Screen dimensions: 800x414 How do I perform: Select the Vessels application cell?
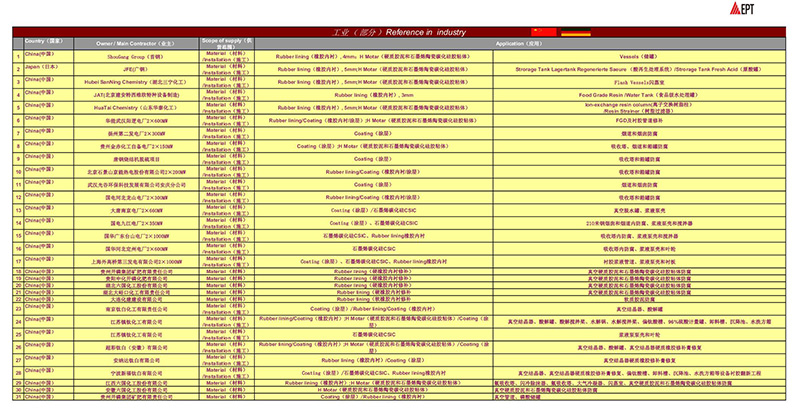[x=639, y=57]
